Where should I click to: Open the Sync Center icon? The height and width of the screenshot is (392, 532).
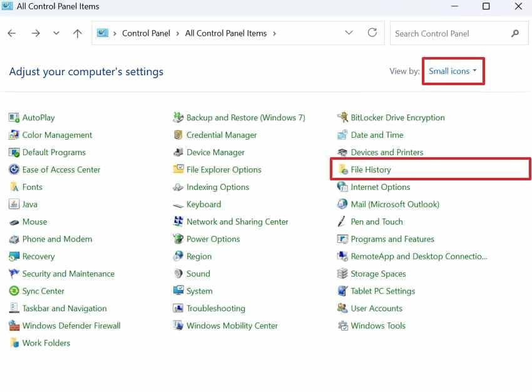pos(14,291)
